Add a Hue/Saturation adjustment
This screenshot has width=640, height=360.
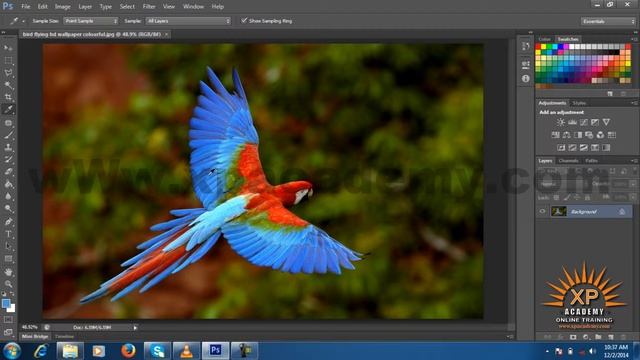(x=556, y=135)
